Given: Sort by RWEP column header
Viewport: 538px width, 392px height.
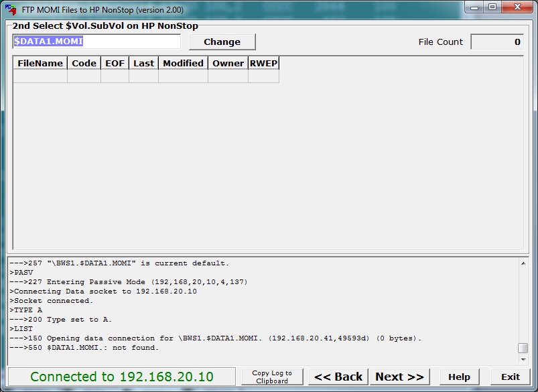Looking at the screenshot, I should click(x=263, y=63).
